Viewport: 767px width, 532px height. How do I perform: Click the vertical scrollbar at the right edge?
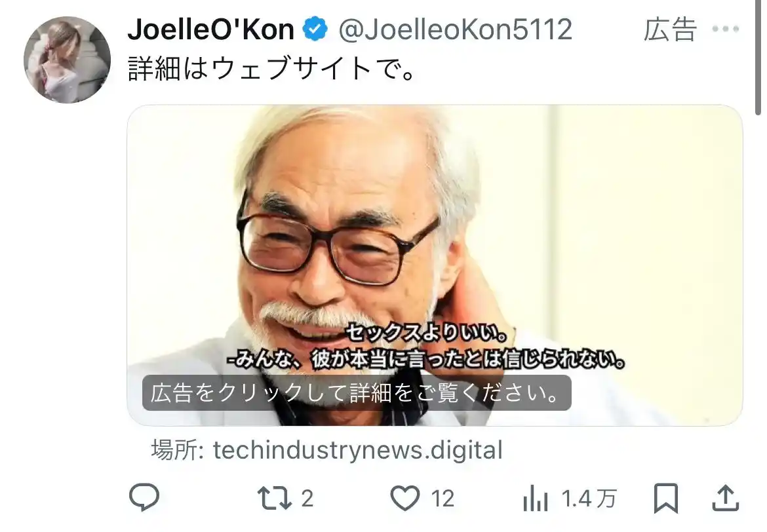pyautogui.click(x=758, y=58)
